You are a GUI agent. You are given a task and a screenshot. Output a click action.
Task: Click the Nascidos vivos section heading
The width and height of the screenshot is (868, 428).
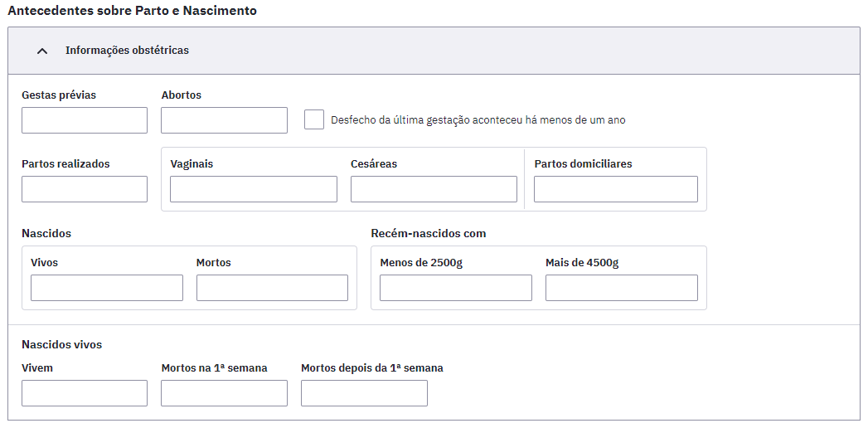(62, 344)
